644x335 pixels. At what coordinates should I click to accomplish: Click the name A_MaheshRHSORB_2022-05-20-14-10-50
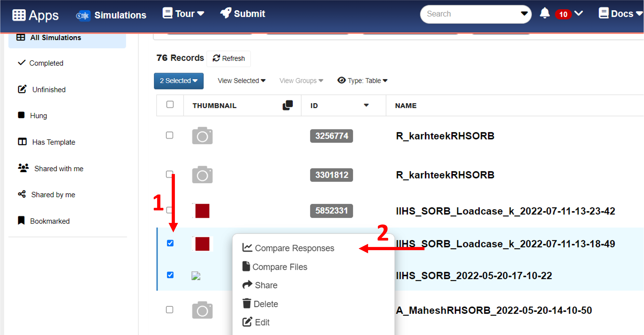pyautogui.click(x=494, y=310)
